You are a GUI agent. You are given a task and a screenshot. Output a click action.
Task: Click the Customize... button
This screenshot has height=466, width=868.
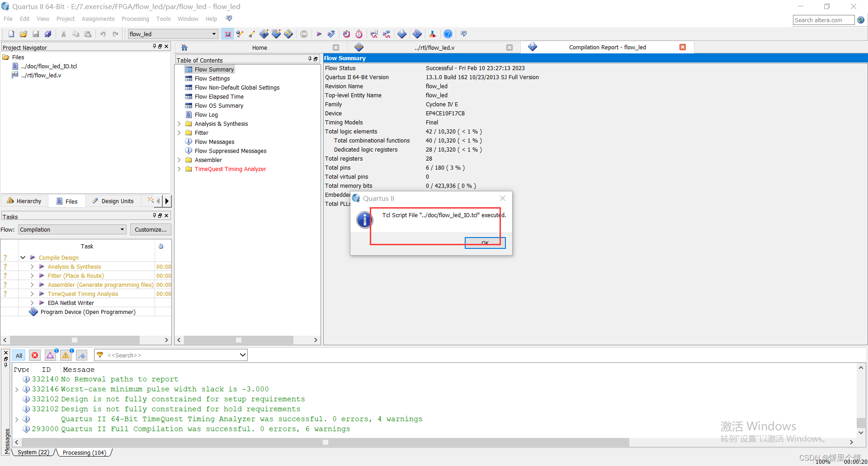point(151,229)
